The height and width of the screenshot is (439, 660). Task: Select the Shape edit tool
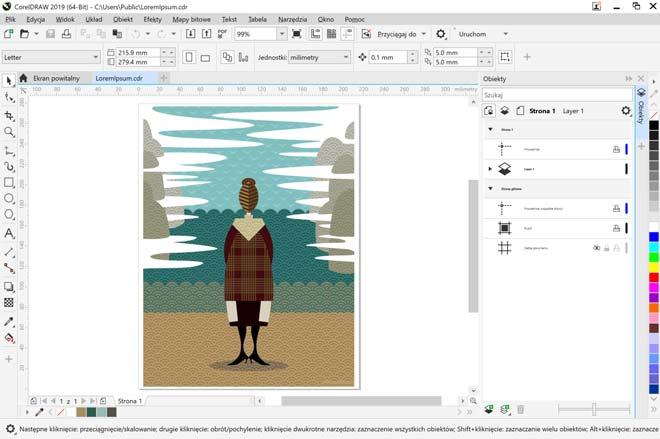point(9,98)
